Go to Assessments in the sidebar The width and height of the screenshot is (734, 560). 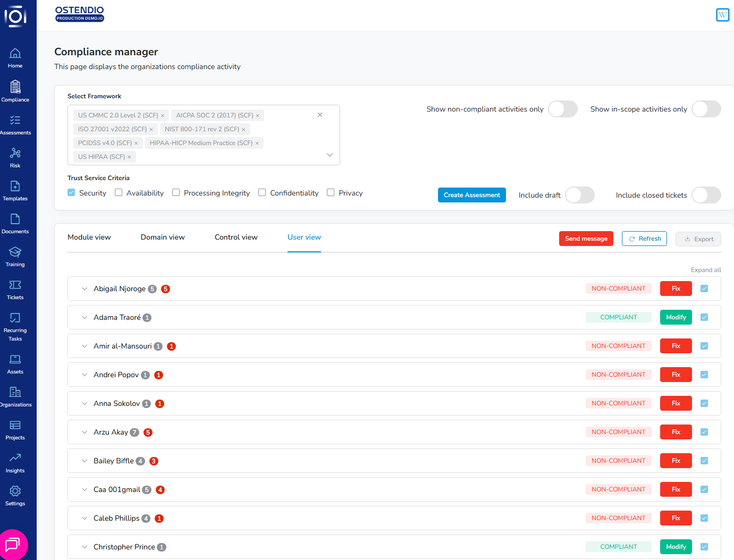point(15,121)
